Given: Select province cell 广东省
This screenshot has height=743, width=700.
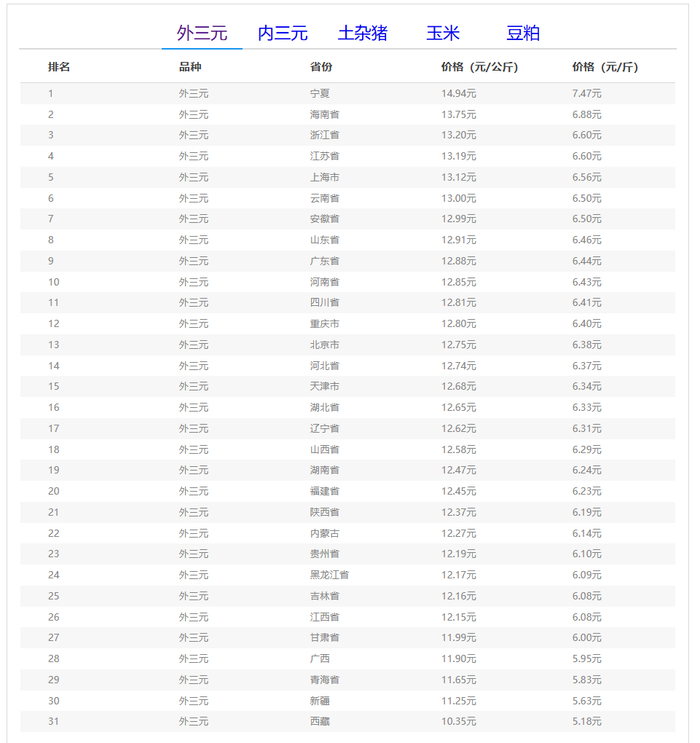Looking at the screenshot, I should 325,261.
